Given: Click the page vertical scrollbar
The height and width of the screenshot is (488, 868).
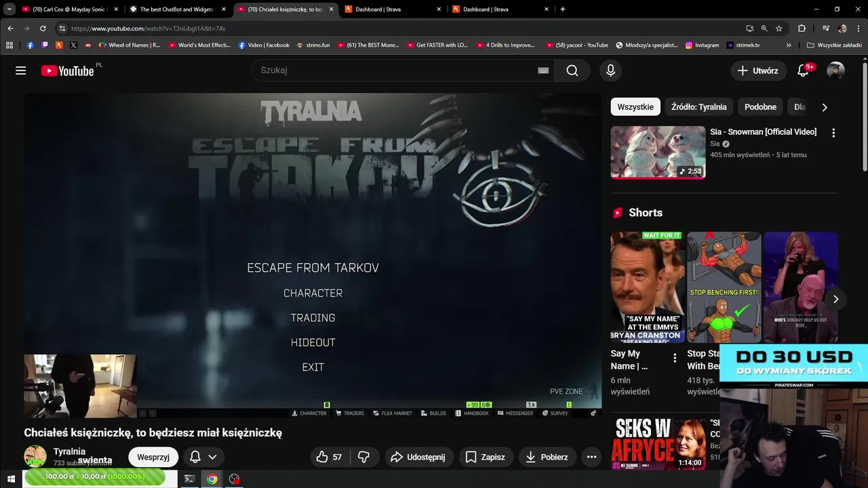Looking at the screenshot, I should [865, 115].
